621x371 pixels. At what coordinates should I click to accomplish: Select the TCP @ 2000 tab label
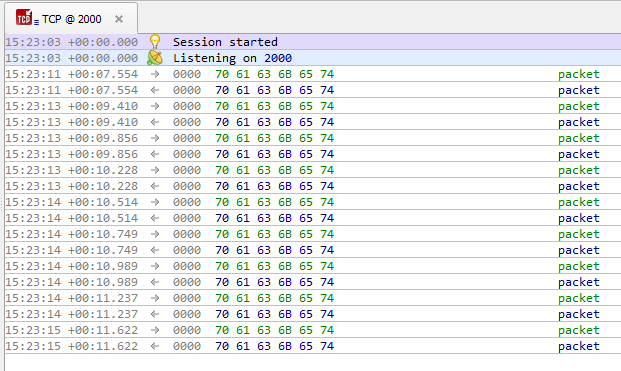[72, 19]
